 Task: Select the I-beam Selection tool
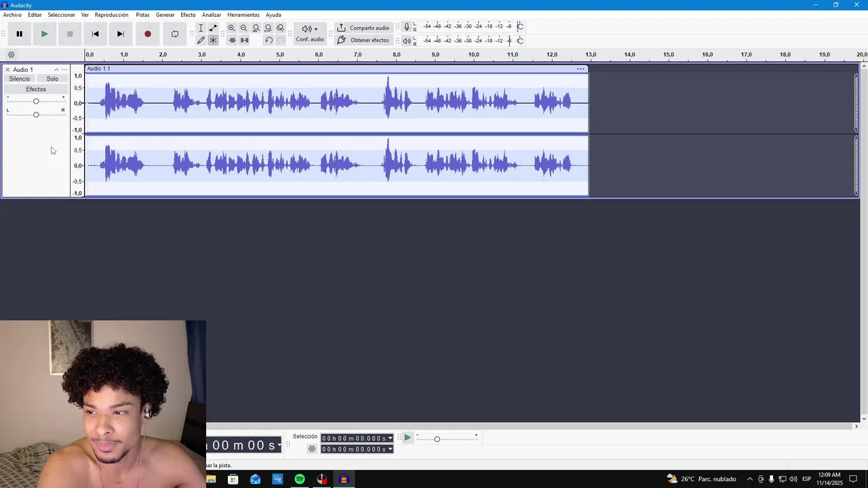201,28
